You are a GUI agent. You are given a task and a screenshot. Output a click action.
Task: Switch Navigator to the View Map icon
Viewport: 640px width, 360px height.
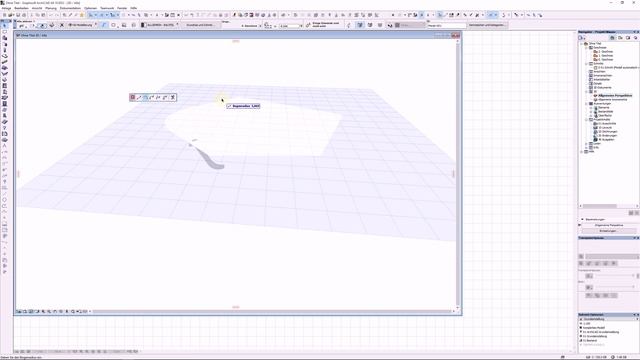(x=620, y=38)
